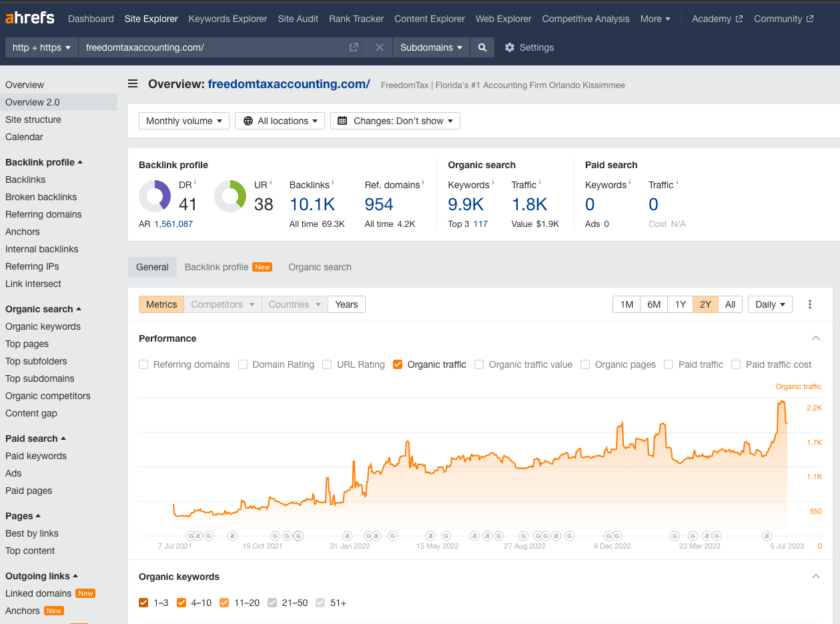
Task: Click the 10.1K backlinks number
Action: click(312, 204)
